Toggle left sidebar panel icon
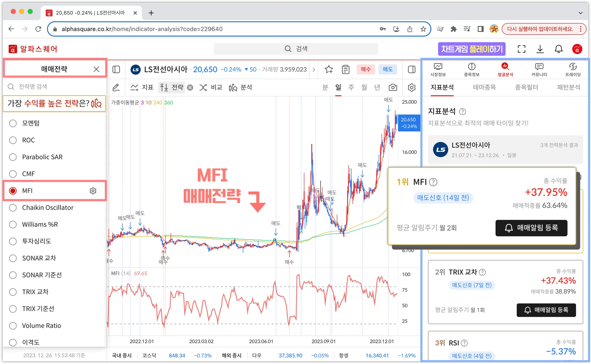The width and height of the screenshot is (591, 364). pyautogui.click(x=116, y=69)
